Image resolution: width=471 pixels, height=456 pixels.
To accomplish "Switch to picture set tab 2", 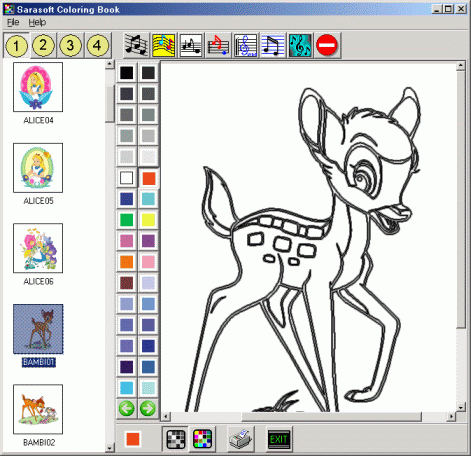I will coord(43,45).
